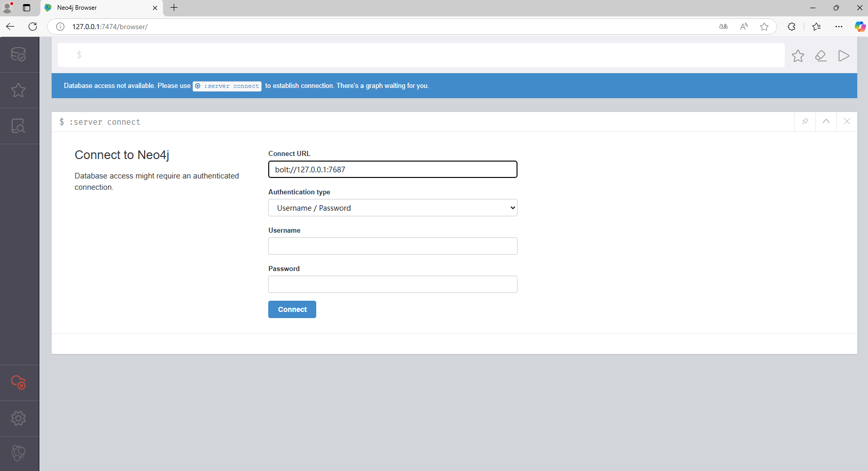Open the Database Information sidebar icon
This screenshot has width=868, height=471.
[18, 54]
